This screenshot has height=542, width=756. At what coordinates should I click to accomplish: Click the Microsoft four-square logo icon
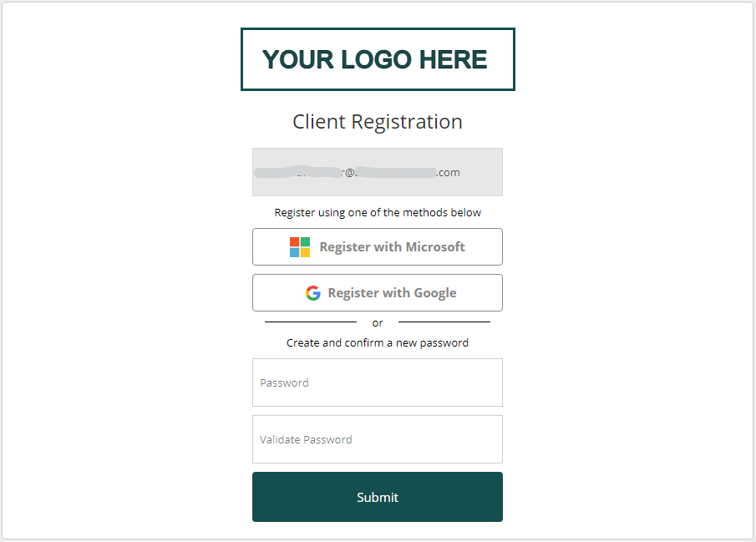299,247
